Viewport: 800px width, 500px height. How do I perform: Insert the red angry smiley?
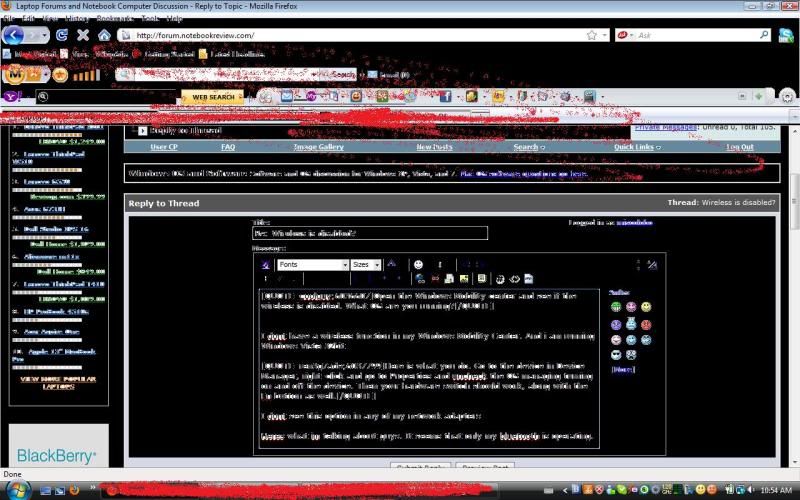(x=646, y=324)
